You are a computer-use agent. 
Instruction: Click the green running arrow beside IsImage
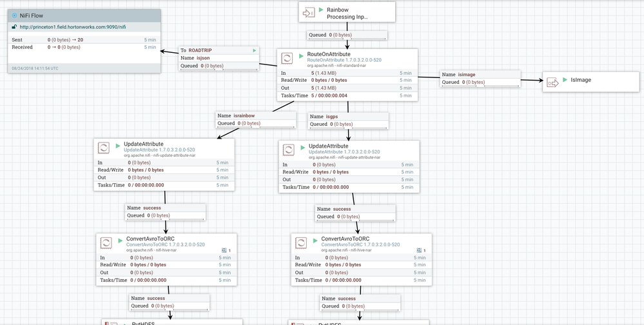click(x=565, y=80)
